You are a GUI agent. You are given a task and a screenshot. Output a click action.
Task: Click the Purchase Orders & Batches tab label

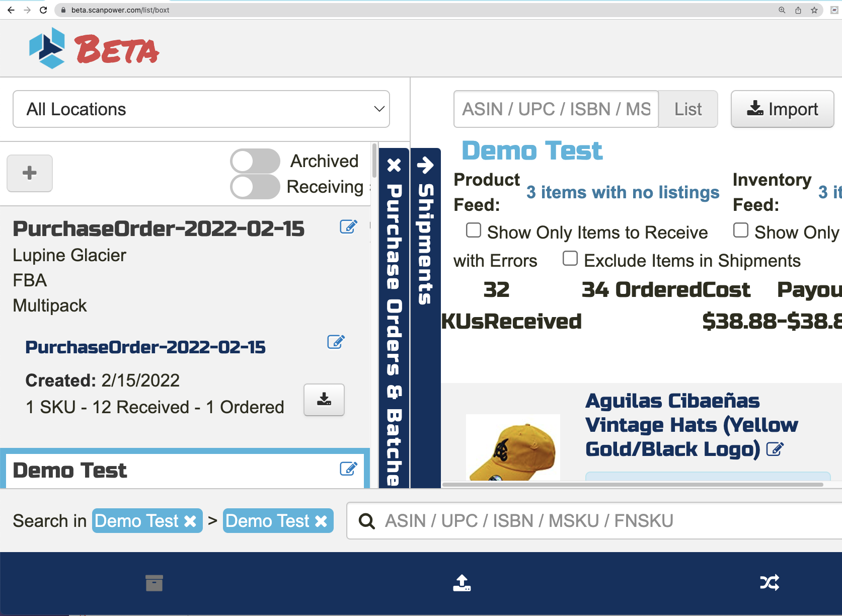click(394, 334)
